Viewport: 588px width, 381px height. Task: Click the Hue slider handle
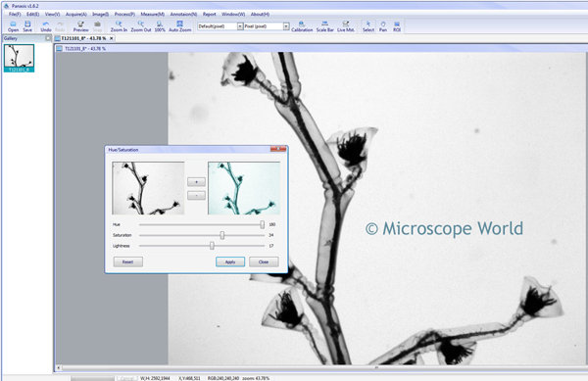pyautogui.click(x=262, y=224)
